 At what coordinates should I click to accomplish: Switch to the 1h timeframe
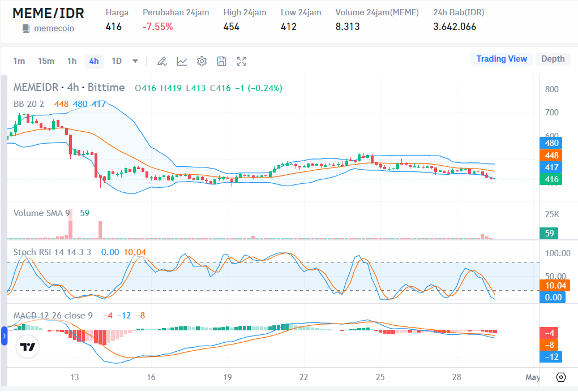pyautogui.click(x=72, y=61)
